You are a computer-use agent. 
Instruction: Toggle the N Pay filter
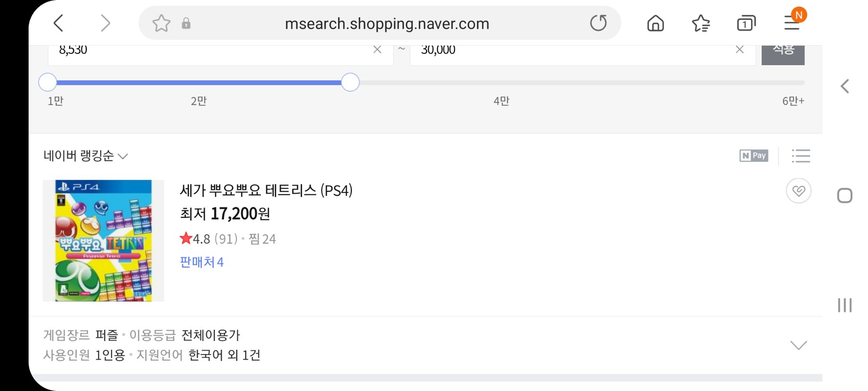tap(754, 156)
